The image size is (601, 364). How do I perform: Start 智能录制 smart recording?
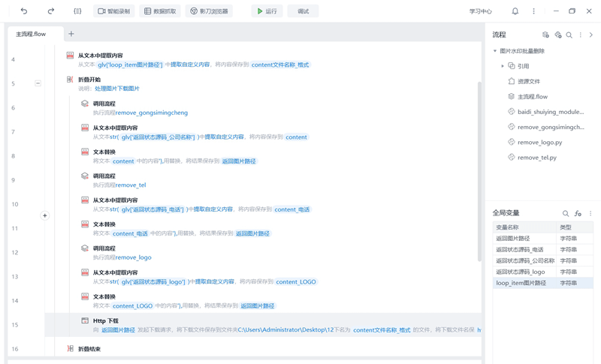tap(114, 11)
